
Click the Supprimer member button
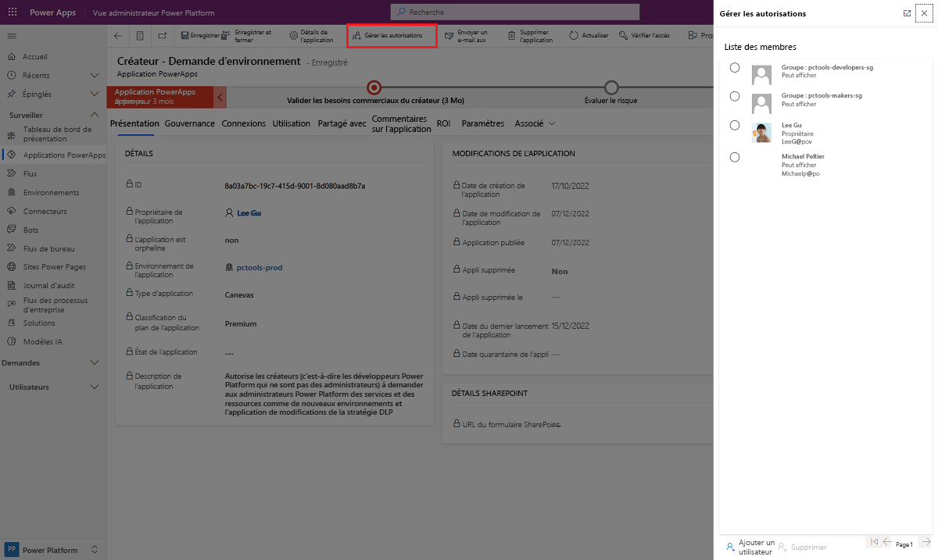tap(803, 548)
